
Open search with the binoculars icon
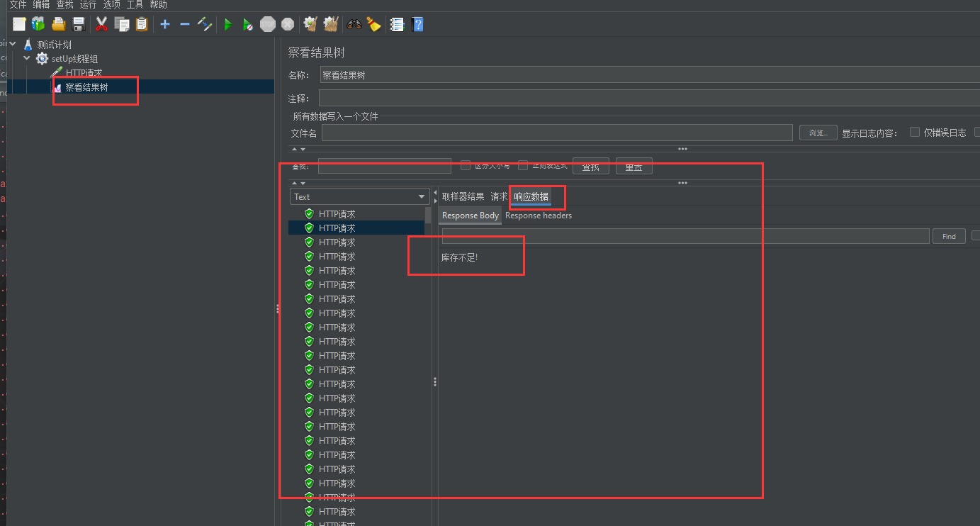pyautogui.click(x=354, y=25)
